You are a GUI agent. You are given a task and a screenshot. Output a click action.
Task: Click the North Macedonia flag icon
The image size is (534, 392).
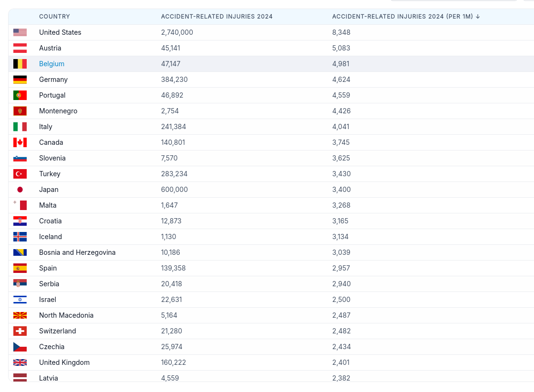pos(20,315)
